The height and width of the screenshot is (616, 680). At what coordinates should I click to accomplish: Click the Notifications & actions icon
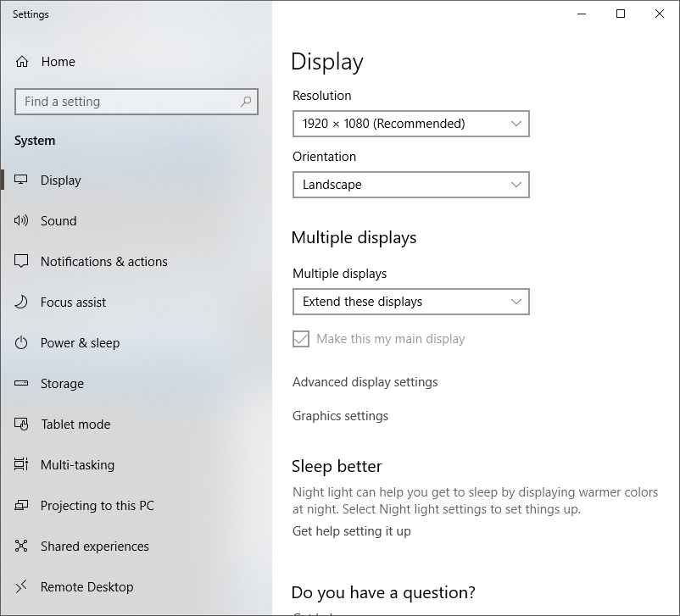pos(22,262)
